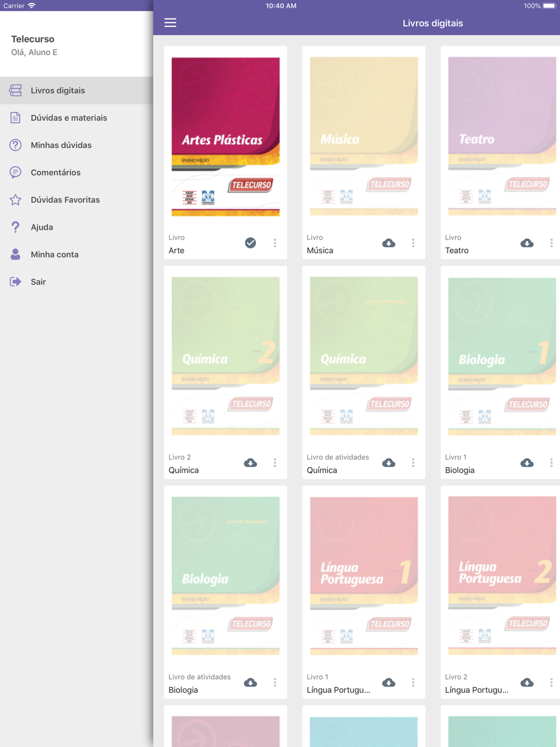Open more options for Química Livro de atividades
Screen dimensions: 560x747
tap(413, 463)
